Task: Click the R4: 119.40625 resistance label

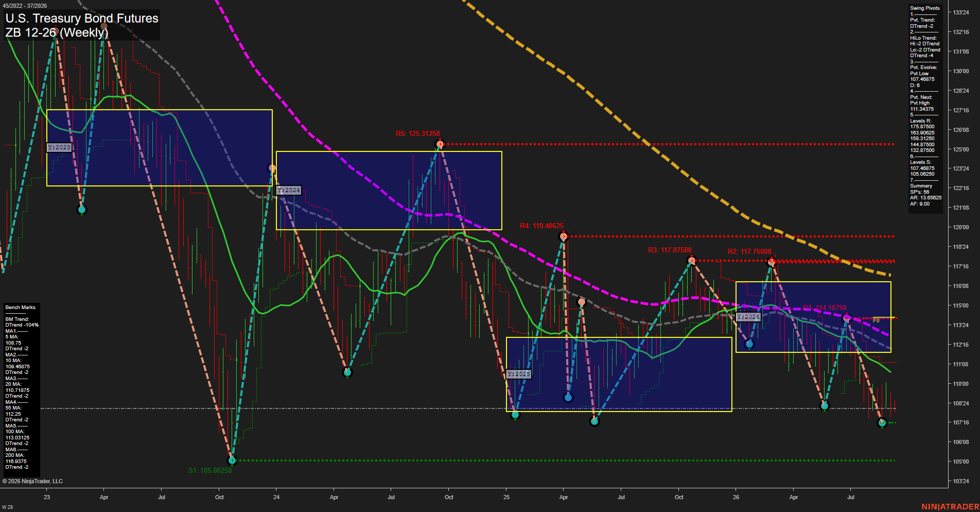Action: pos(541,226)
